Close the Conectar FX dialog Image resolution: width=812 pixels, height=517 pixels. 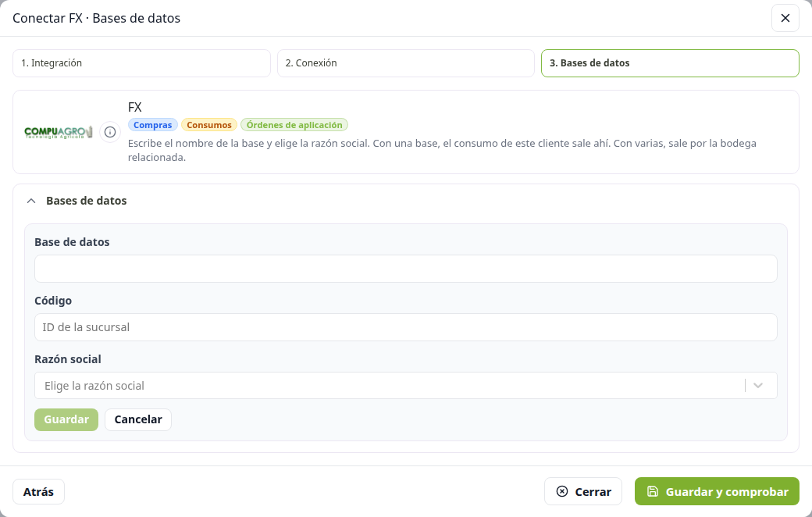pos(785,18)
